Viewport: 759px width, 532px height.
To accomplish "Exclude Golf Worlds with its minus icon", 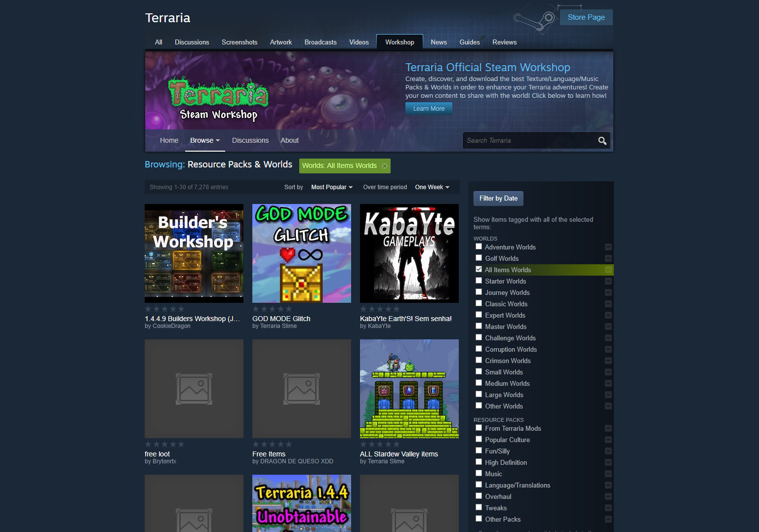I will [x=608, y=258].
